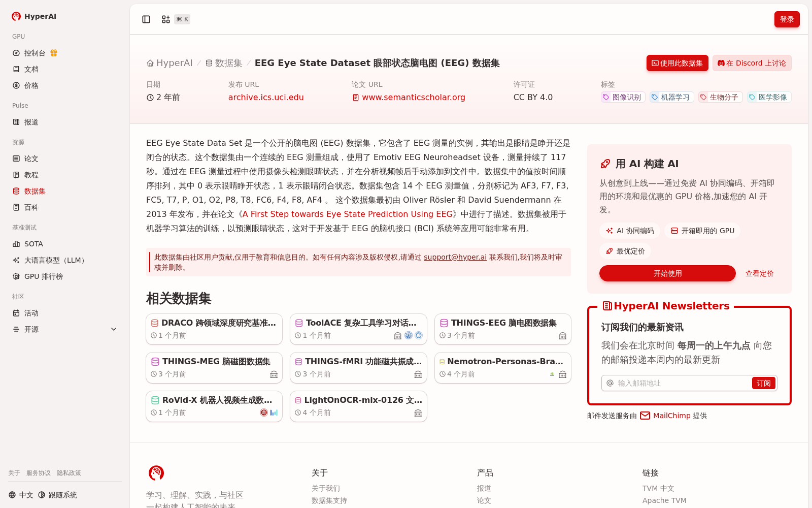
Task: Expand the 开源 chevron in sidebar
Action: (114, 329)
